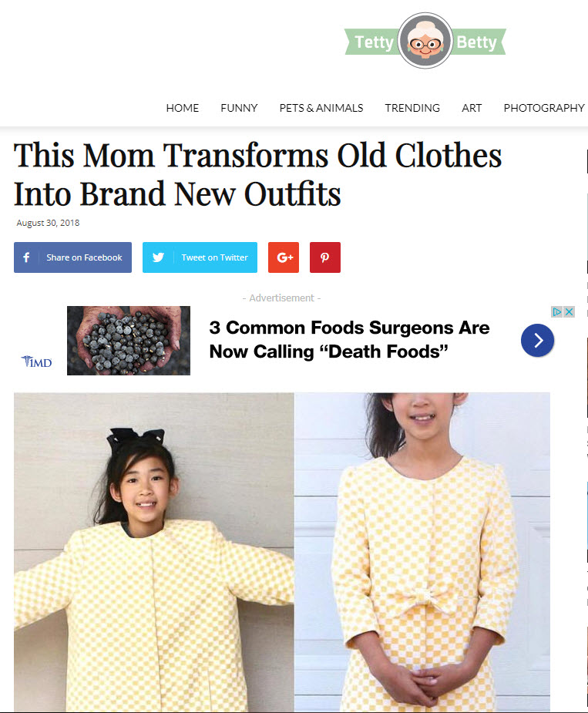Viewport: 588px width, 713px height.
Task: Open the HOME menu item
Action: click(x=183, y=108)
